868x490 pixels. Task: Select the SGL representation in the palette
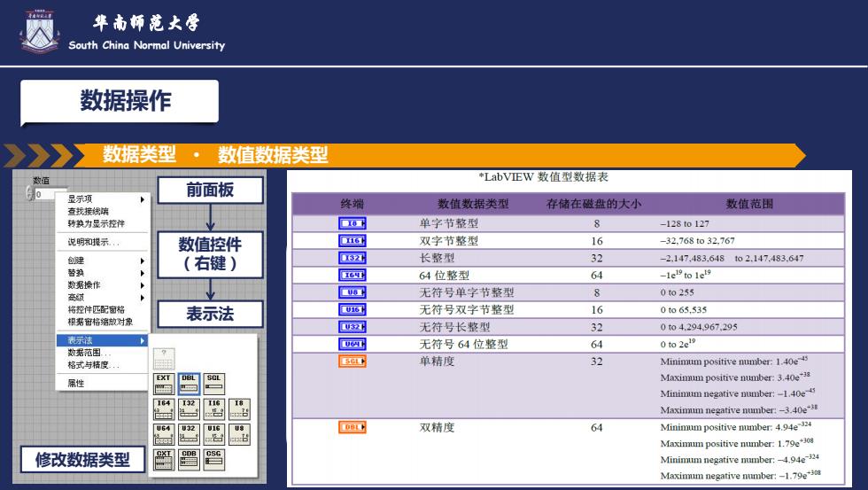tap(213, 384)
